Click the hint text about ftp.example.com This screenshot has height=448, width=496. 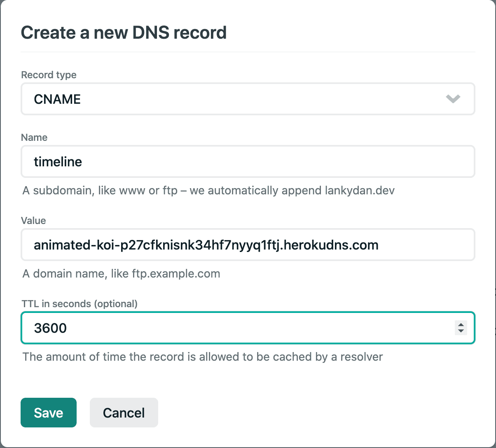point(121,274)
